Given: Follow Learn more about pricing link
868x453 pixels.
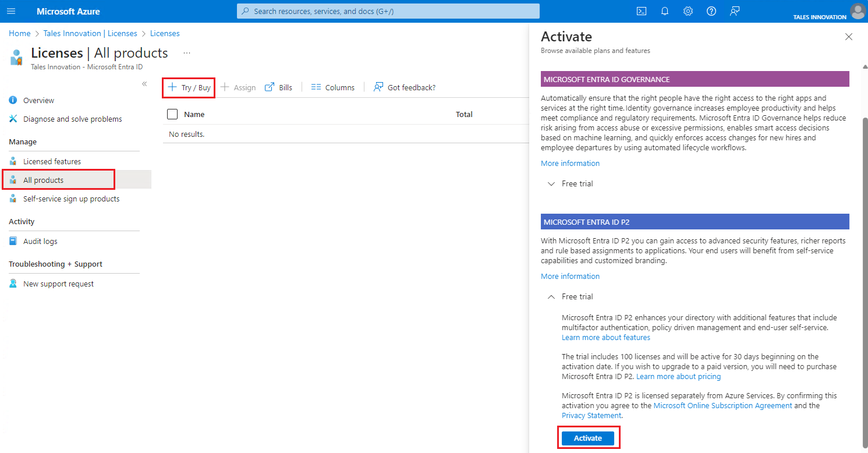Looking at the screenshot, I should (x=678, y=376).
